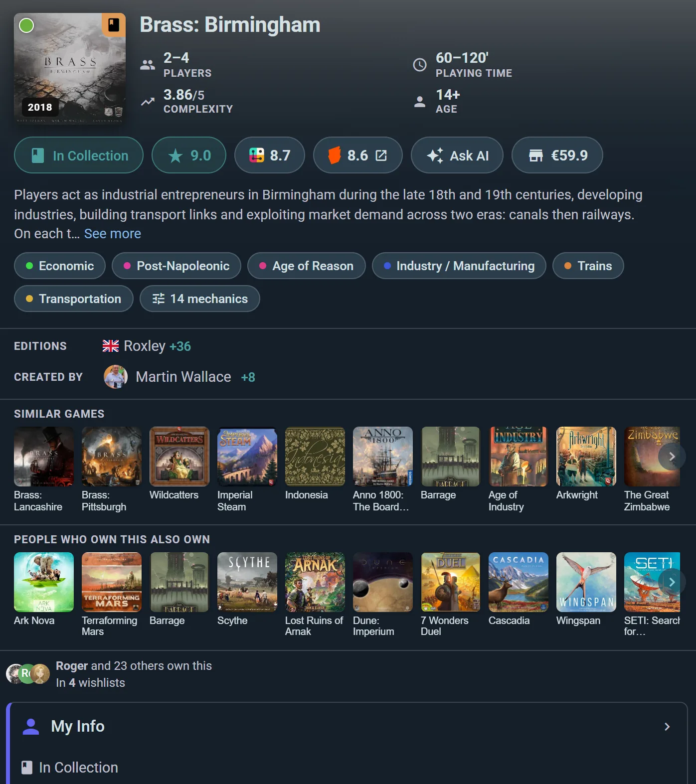
Task: Expand the +8 more creators
Action: (x=248, y=377)
